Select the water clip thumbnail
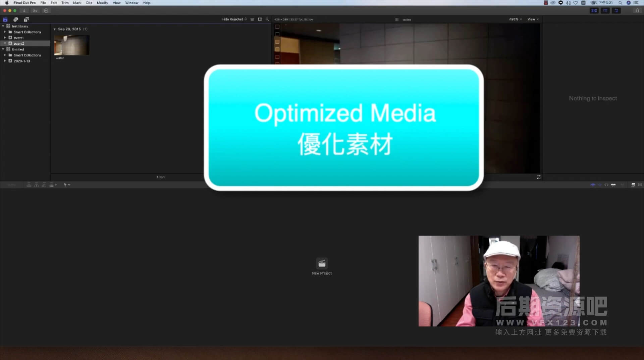Image resolution: width=644 pixels, height=360 pixels. point(71,45)
